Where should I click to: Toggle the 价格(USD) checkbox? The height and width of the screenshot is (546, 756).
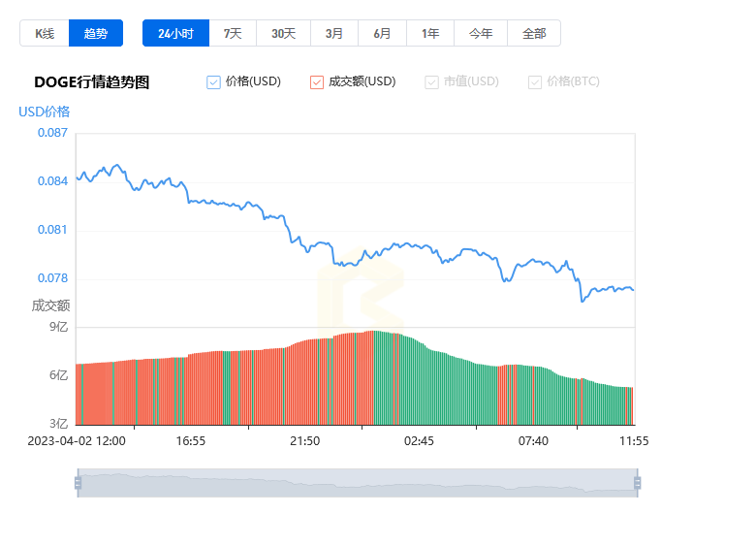tap(214, 82)
